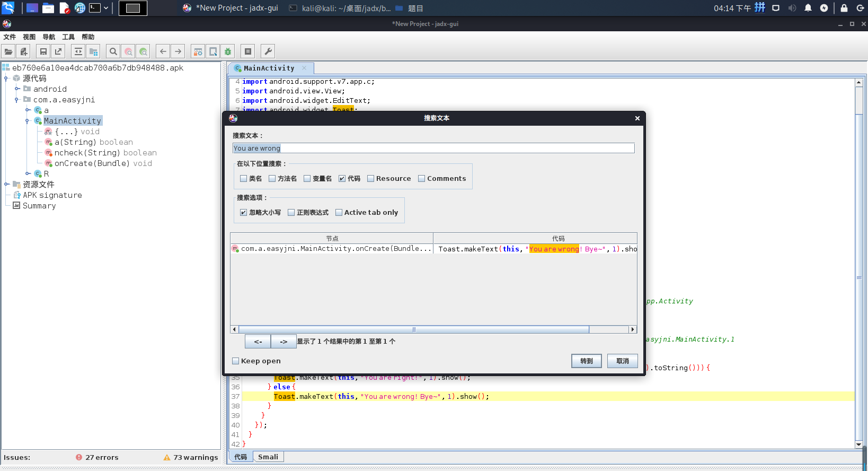Viewport: 868px width, 471px height.
Task: Click the back navigation arrow icon
Action: pos(163,51)
